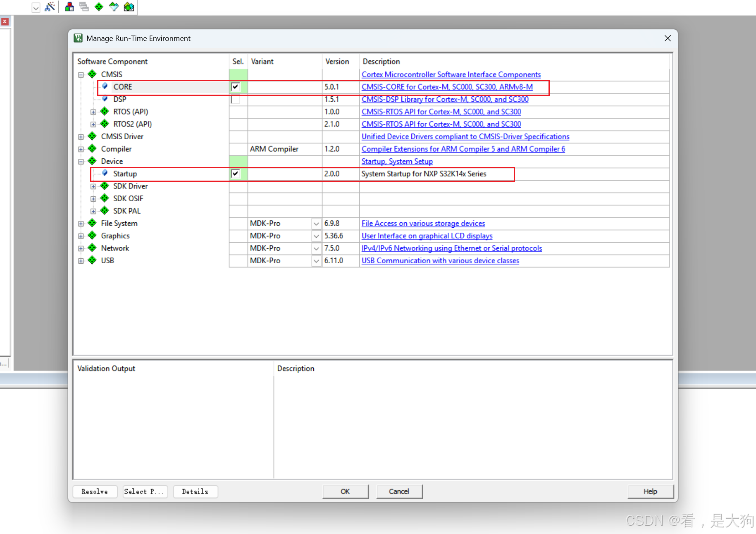756x534 pixels.
Task: Open File Access on various storage devices link
Action: pos(423,223)
